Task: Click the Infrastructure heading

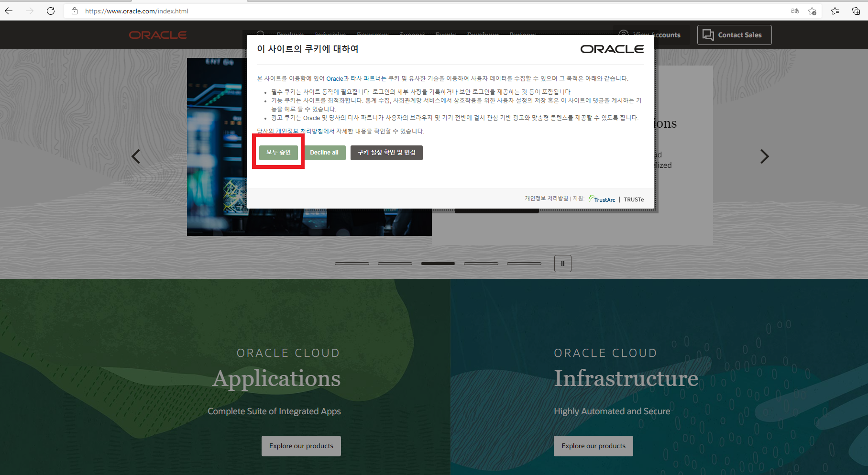Action: 626,378
